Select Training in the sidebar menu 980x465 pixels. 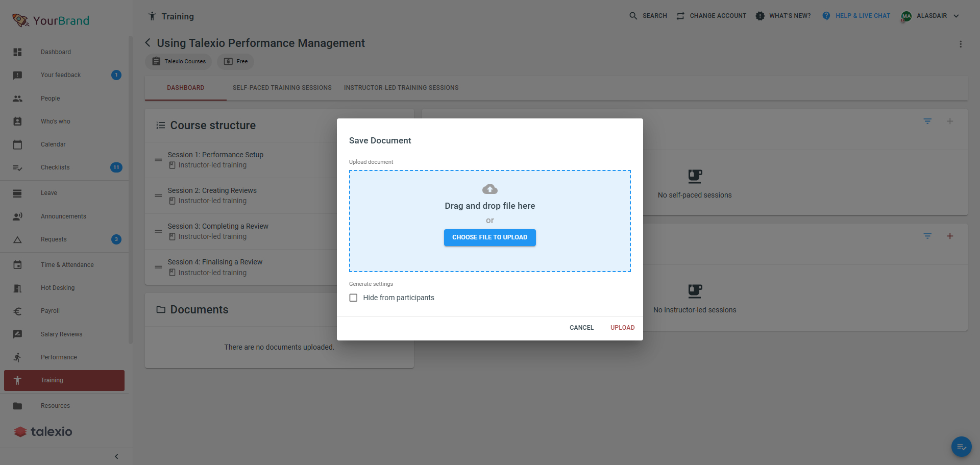[x=64, y=380]
